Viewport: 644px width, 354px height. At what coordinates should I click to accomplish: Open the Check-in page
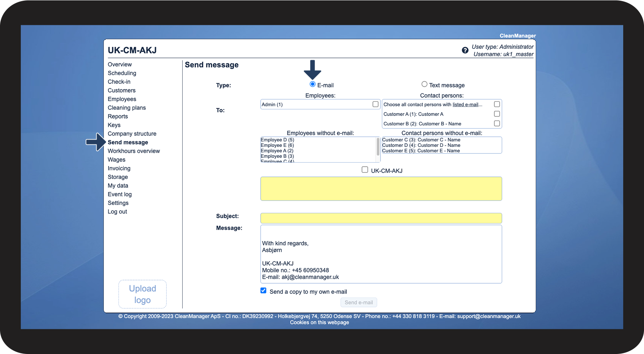click(119, 82)
